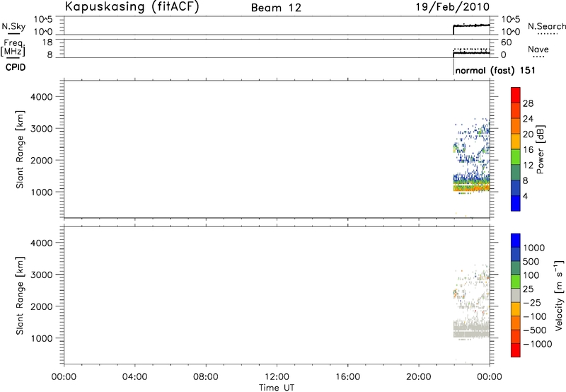Click "2000" tick on the Power panel axis
Image resolution: width=566 pixels, height=392 pixels.
click(42, 160)
